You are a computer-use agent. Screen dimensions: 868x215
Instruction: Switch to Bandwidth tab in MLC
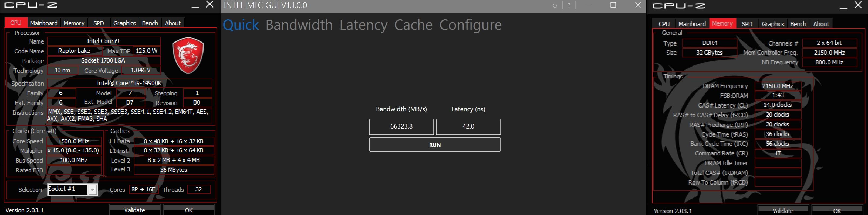[299, 25]
